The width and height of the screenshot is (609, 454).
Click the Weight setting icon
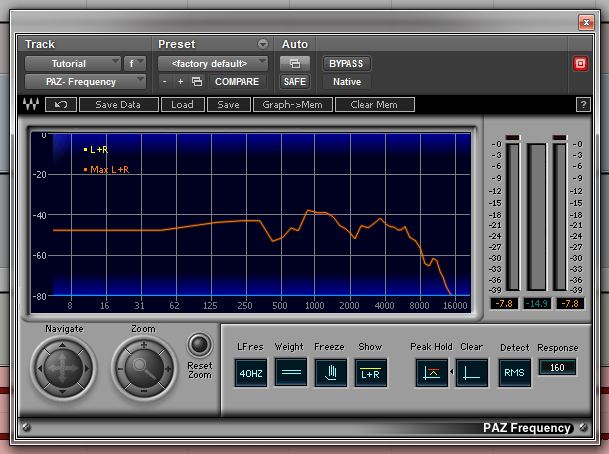(x=289, y=373)
